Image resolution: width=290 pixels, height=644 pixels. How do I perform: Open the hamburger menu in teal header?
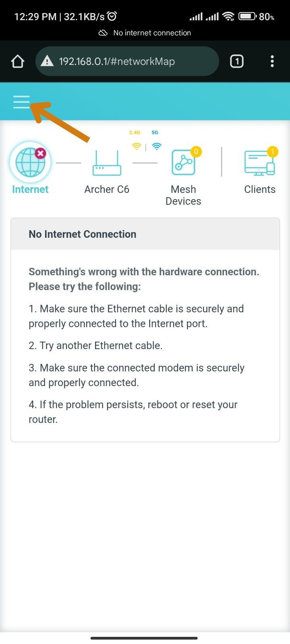(x=21, y=102)
